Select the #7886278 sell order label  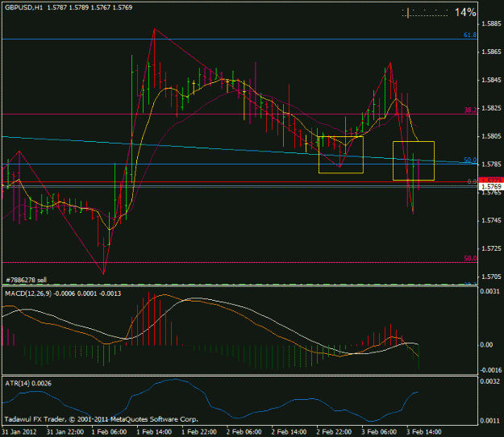[27, 280]
